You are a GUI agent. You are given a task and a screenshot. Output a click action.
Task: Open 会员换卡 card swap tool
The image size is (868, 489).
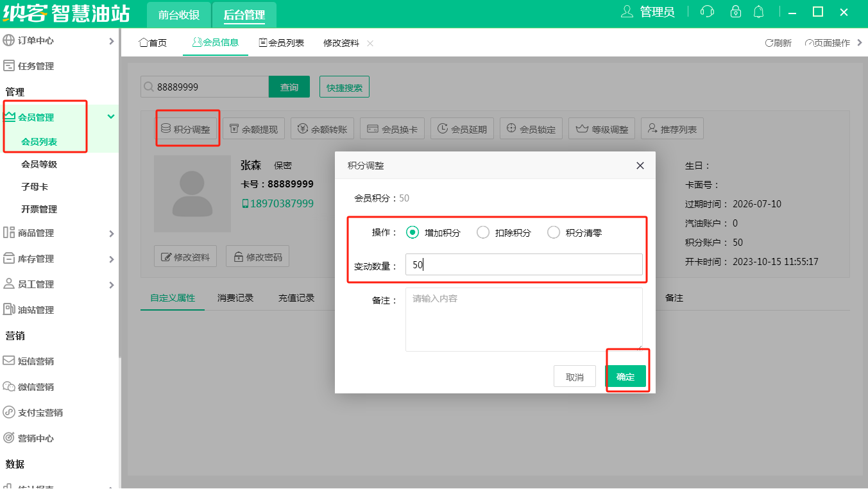[392, 129]
